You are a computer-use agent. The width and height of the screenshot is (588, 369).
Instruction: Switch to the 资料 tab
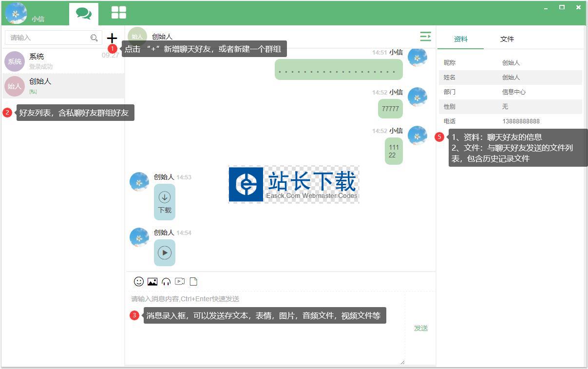(x=460, y=39)
